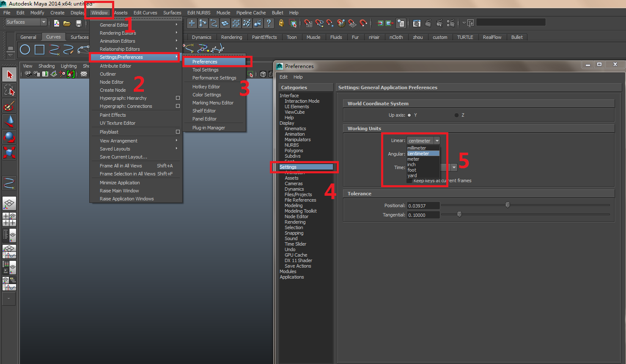Activate the Lasso select tool
This screenshot has height=364, width=626.
[x=9, y=90]
